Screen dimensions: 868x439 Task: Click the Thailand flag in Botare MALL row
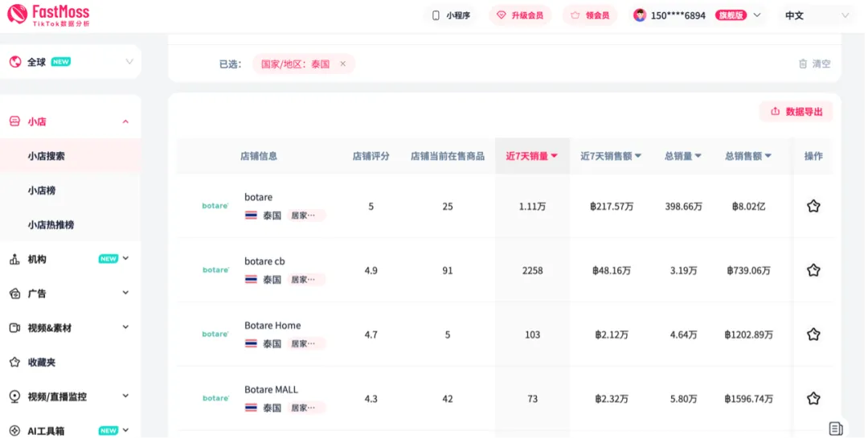[x=251, y=408]
